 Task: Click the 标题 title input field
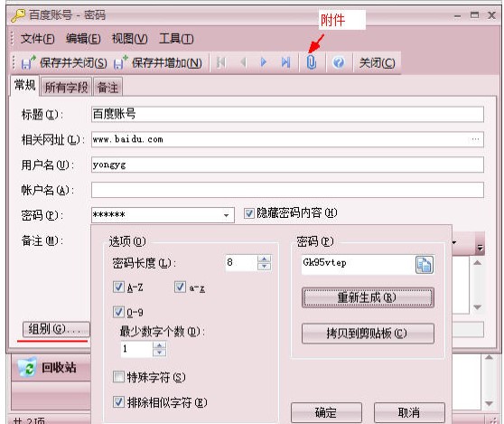(x=287, y=114)
